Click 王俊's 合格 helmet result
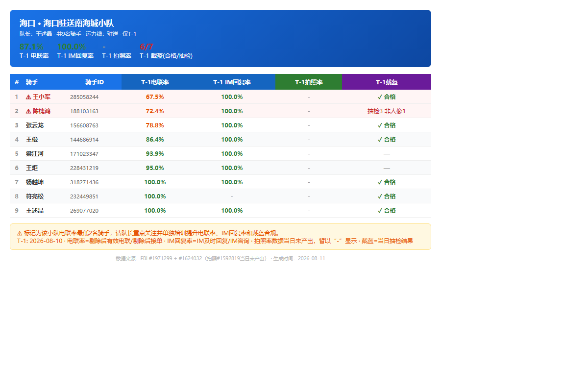 (387, 140)
